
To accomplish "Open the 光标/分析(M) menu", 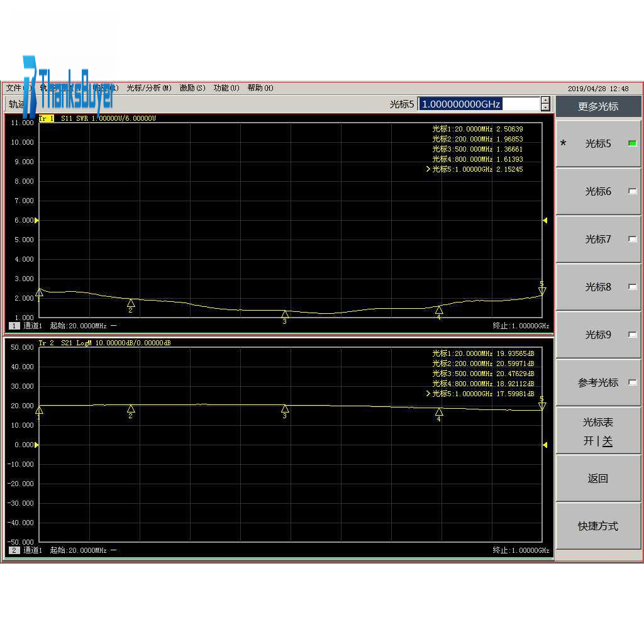I will [x=148, y=88].
